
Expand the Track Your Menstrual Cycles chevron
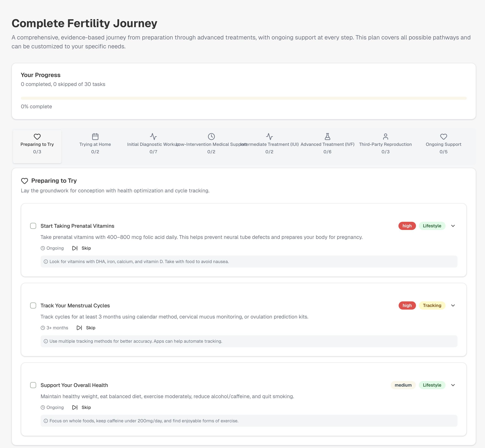click(453, 305)
